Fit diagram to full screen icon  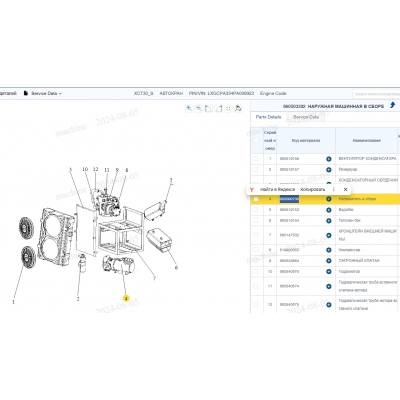tap(228, 108)
